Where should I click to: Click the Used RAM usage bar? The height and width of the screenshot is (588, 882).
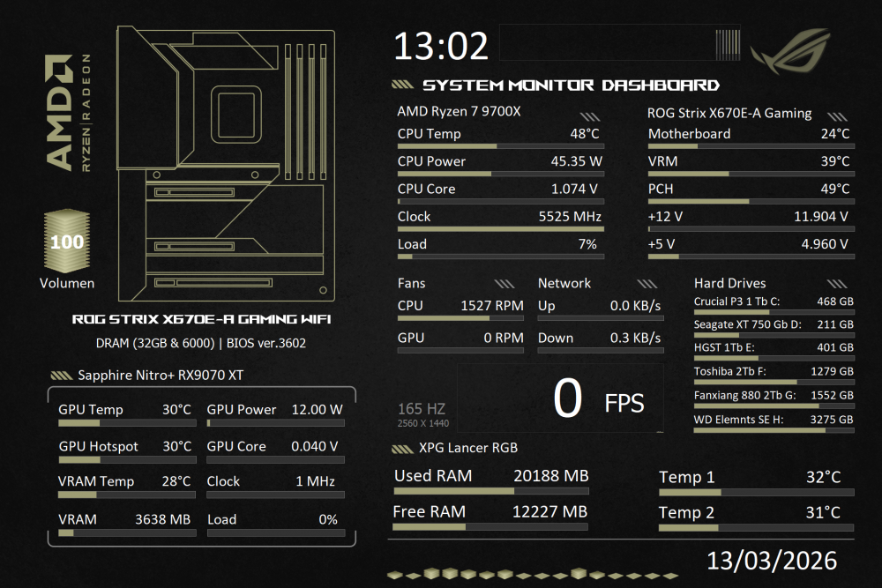491,491
